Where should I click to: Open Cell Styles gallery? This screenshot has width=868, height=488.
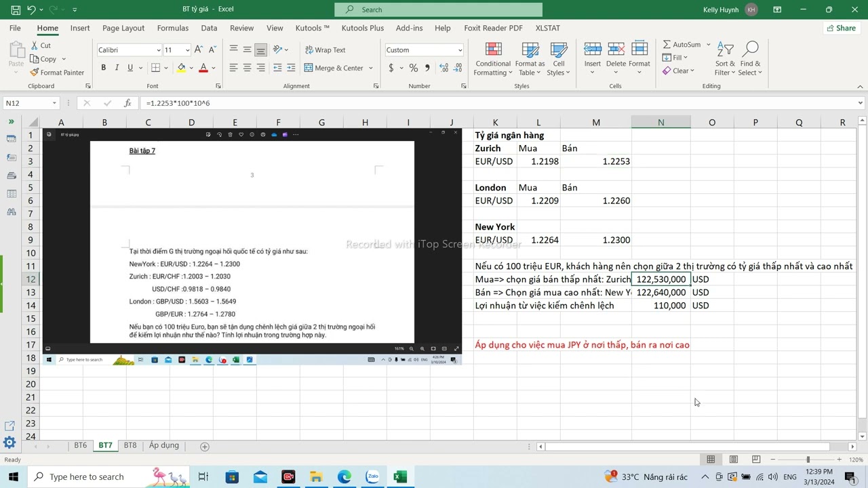[x=559, y=59]
